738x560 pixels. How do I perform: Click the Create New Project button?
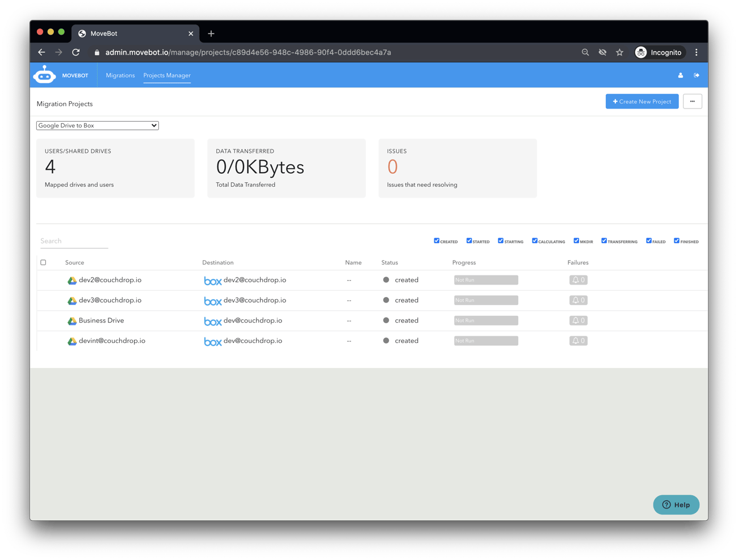pos(641,101)
